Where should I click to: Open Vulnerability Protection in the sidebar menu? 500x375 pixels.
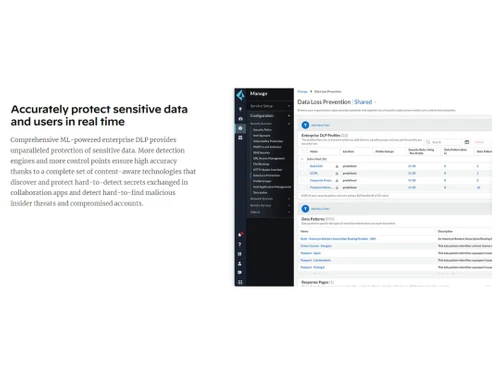(268, 141)
